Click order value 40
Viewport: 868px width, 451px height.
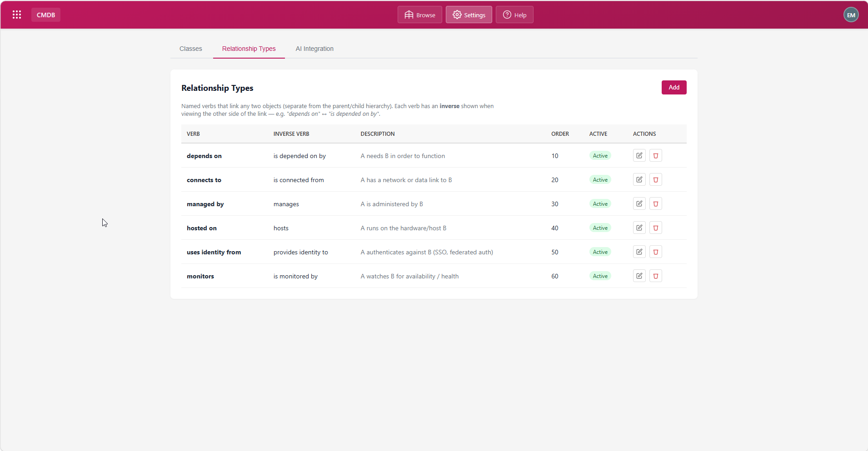pos(555,228)
